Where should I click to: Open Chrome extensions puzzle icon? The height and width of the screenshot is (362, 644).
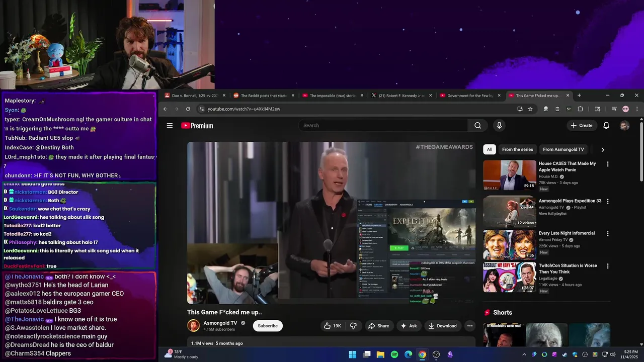click(x=580, y=109)
